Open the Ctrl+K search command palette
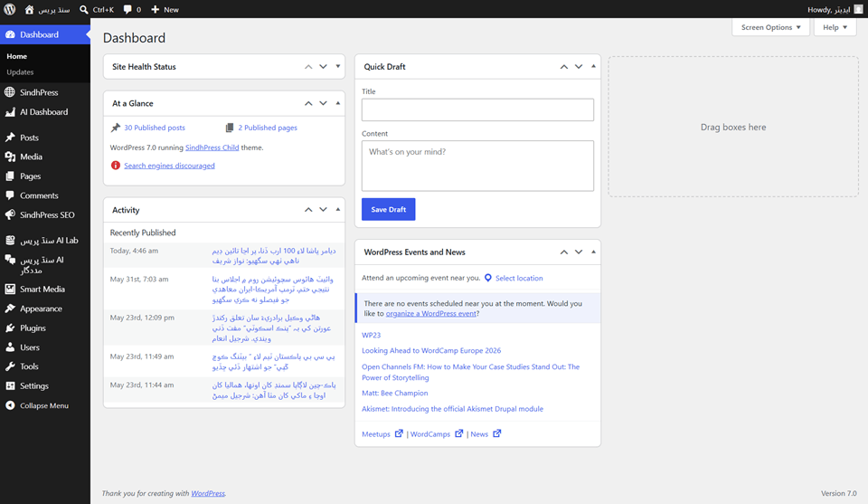Viewport: 868px width, 504px height. [97, 9]
